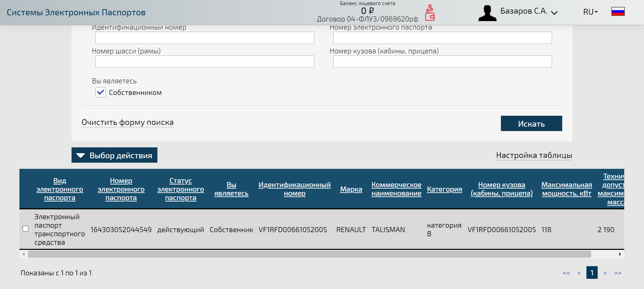Sort by Идентификационный номер column header
The width and height of the screenshot is (644, 289).
point(294,189)
